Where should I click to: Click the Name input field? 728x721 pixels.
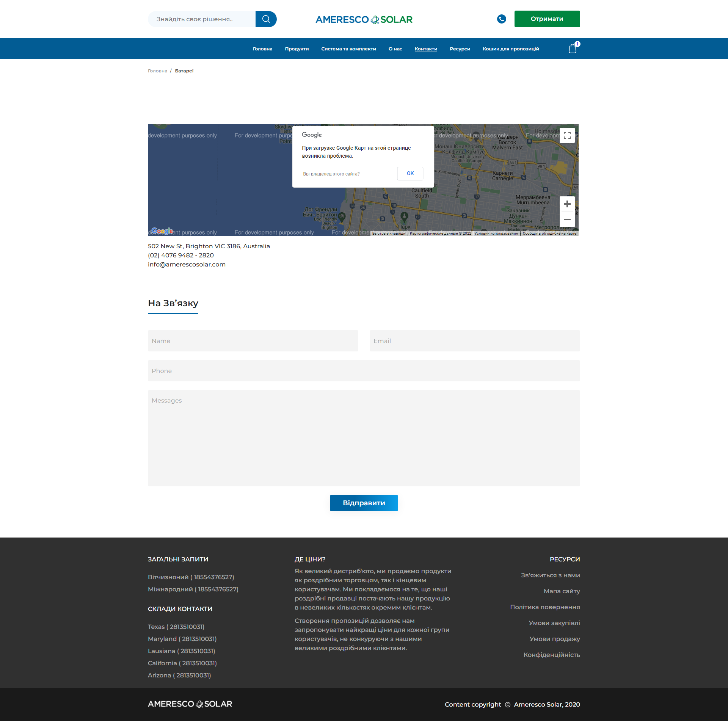pos(253,341)
